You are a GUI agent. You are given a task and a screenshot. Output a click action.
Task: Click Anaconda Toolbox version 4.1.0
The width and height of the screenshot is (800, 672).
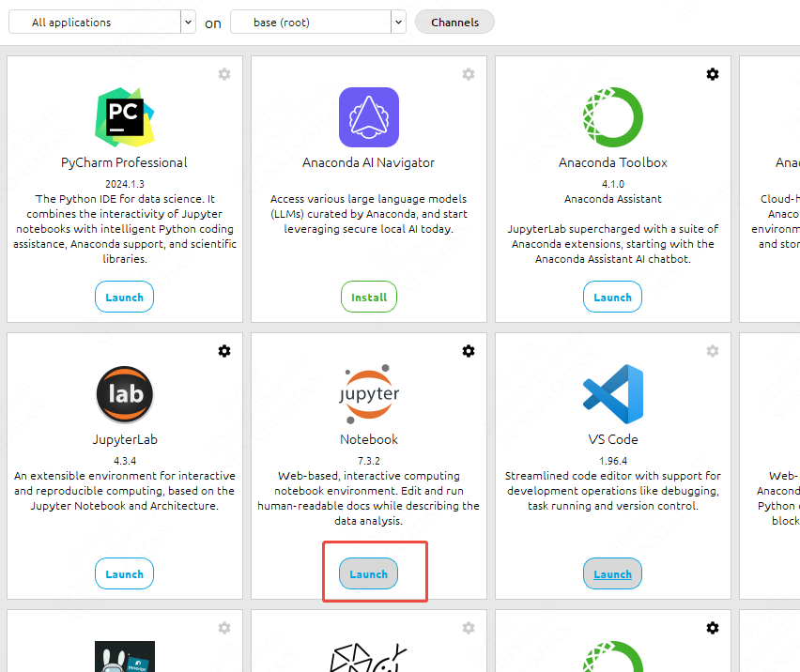[613, 184]
